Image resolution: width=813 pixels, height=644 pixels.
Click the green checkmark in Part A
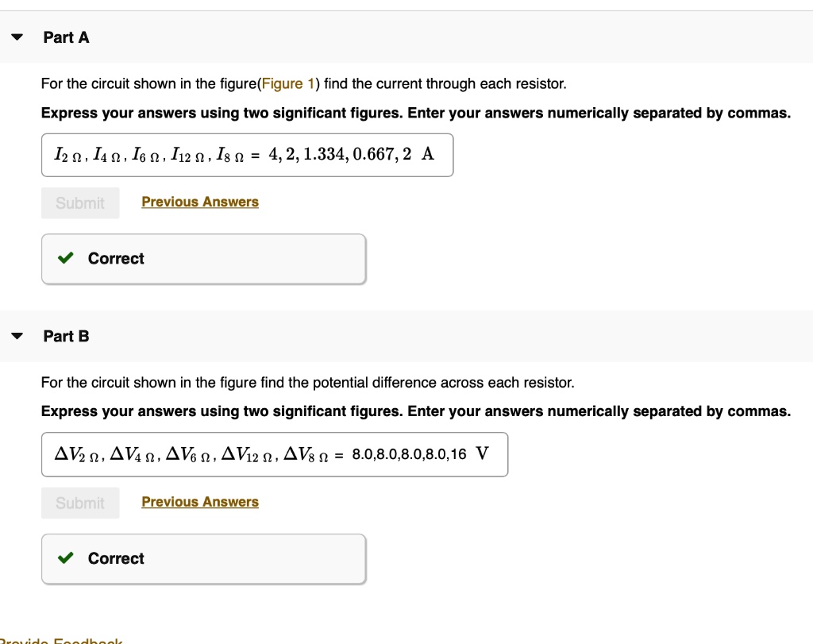(67, 259)
